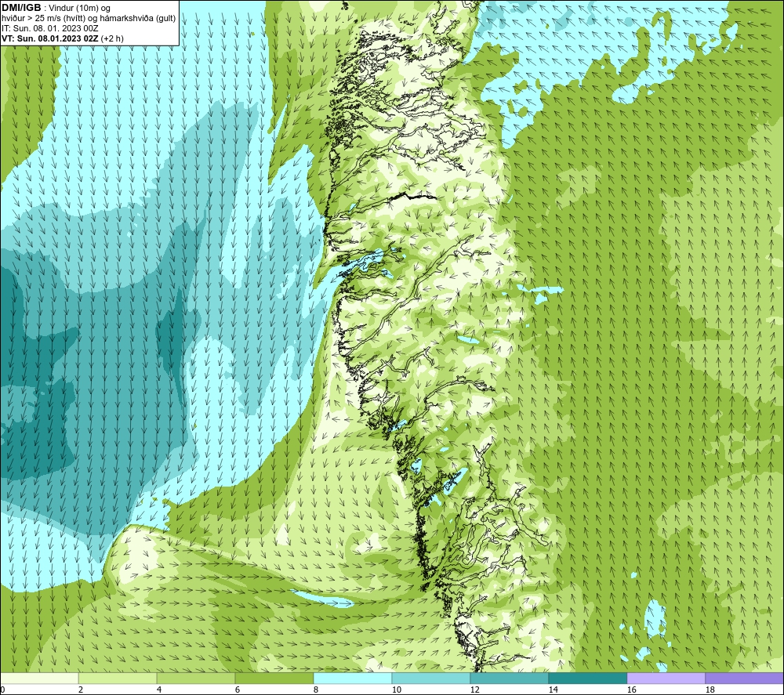Screen dimensions: 784x695
Task: Click the 'IT: Sun. 08. 01. 2023 00Z' line
Action: click(x=50, y=28)
